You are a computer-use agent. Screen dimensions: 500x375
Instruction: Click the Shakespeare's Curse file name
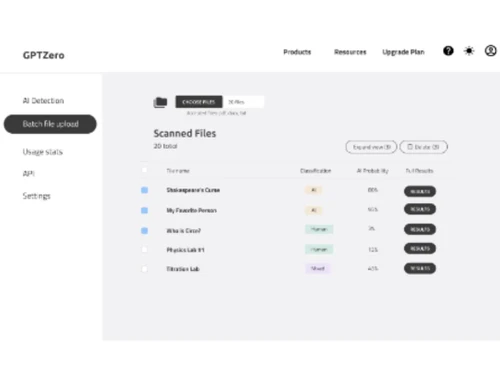193,190
